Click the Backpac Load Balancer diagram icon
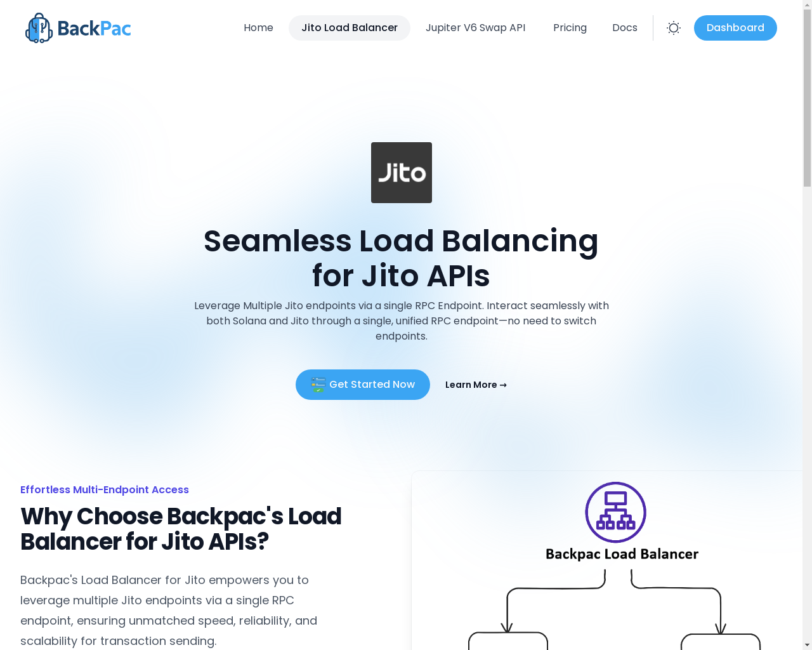The height and width of the screenshot is (650, 812). coord(615,512)
